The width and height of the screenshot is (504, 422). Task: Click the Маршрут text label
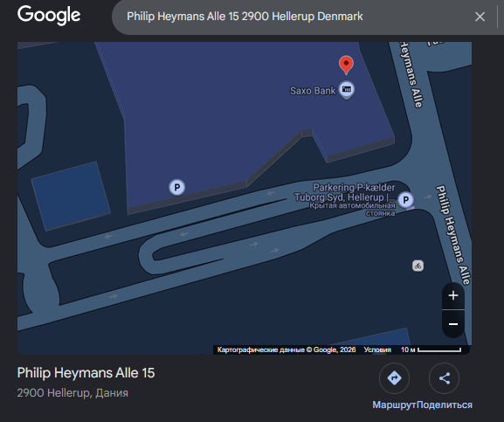click(395, 405)
